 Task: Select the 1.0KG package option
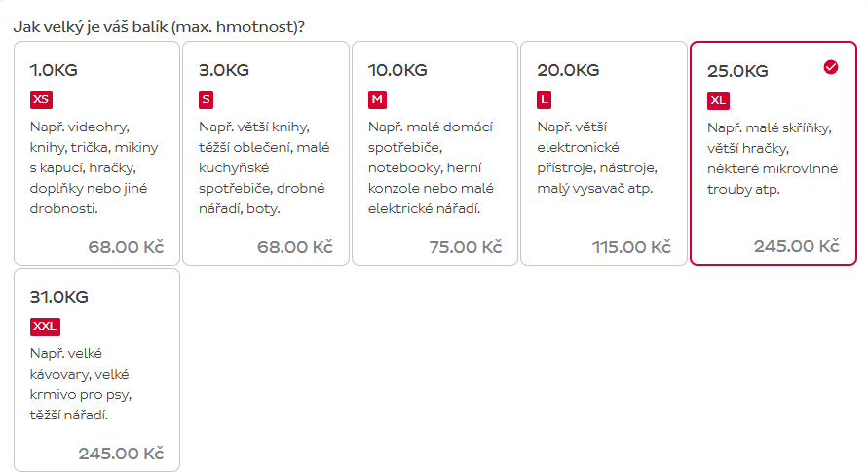pos(96,153)
